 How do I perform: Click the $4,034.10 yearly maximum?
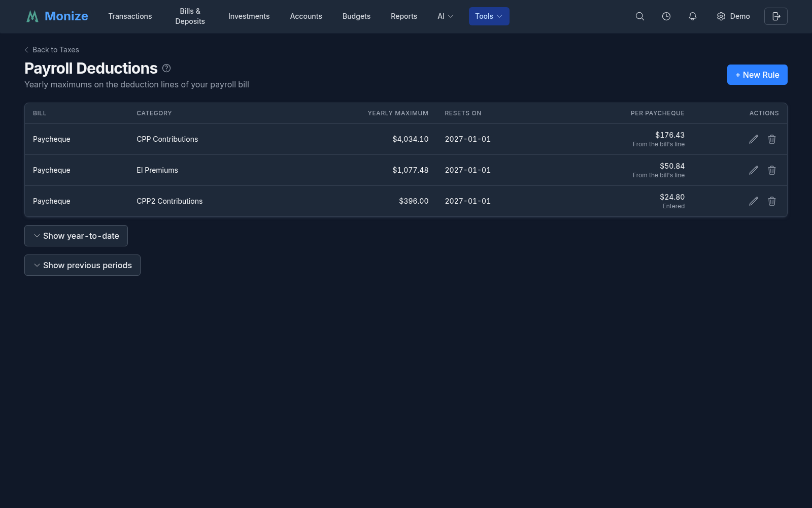410,139
